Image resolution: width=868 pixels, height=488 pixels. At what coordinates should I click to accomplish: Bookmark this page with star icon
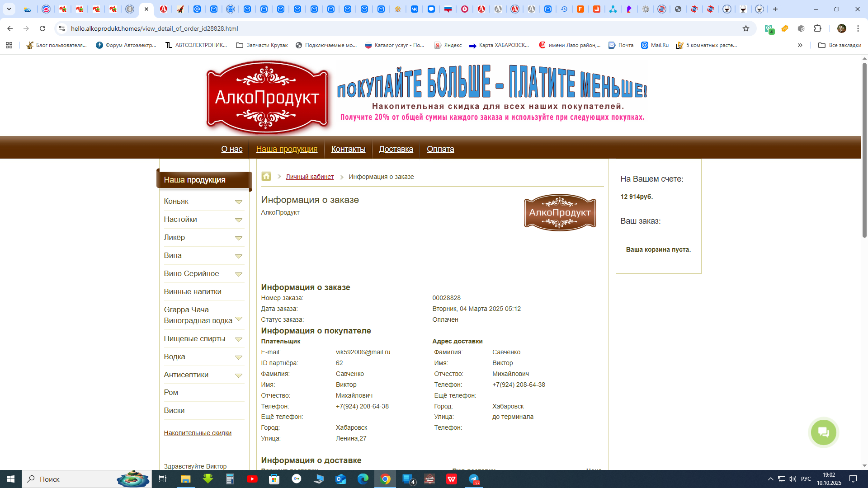click(x=746, y=28)
